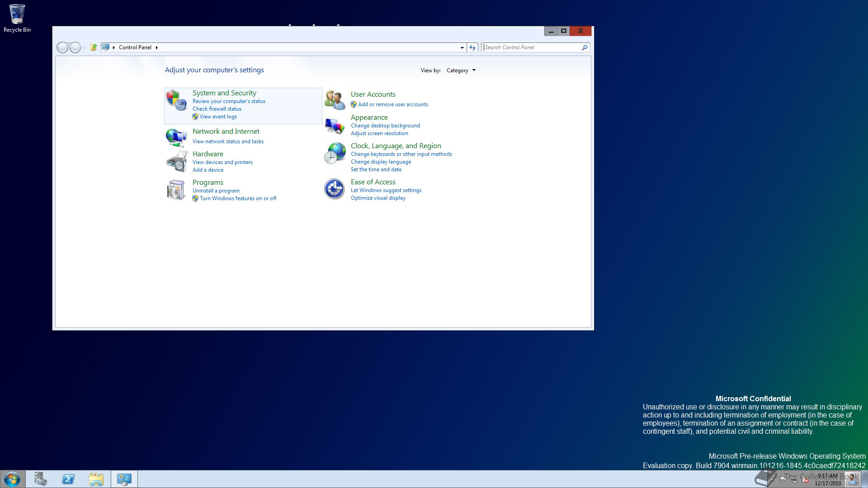Click the arrow after Control Panel breadcrumb
The height and width of the screenshot is (488, 868).
(x=156, y=47)
